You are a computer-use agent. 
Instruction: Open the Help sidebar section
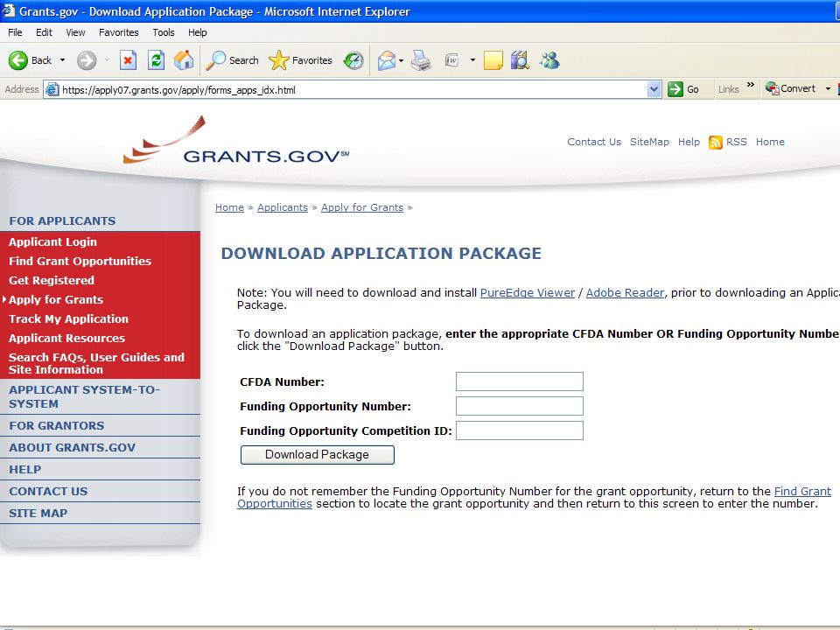click(x=25, y=470)
